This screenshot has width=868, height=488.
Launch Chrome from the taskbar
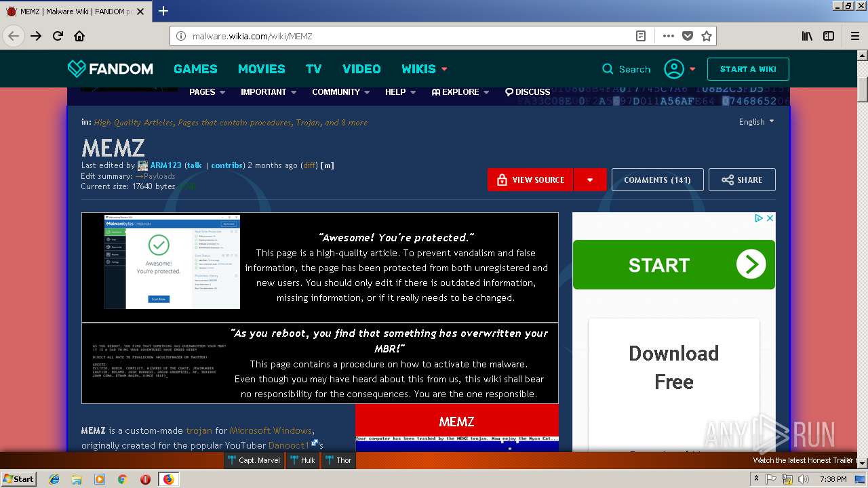tap(122, 479)
